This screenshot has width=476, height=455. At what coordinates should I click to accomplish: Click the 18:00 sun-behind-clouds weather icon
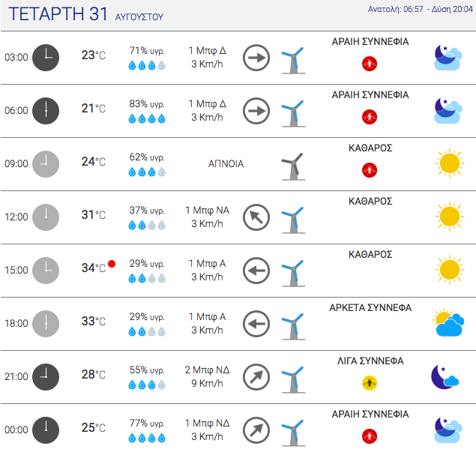[448, 323]
